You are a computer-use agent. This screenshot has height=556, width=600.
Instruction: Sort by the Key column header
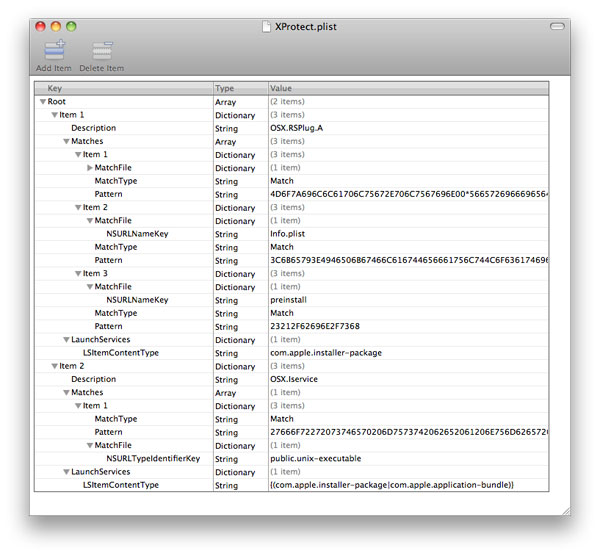coord(124,88)
